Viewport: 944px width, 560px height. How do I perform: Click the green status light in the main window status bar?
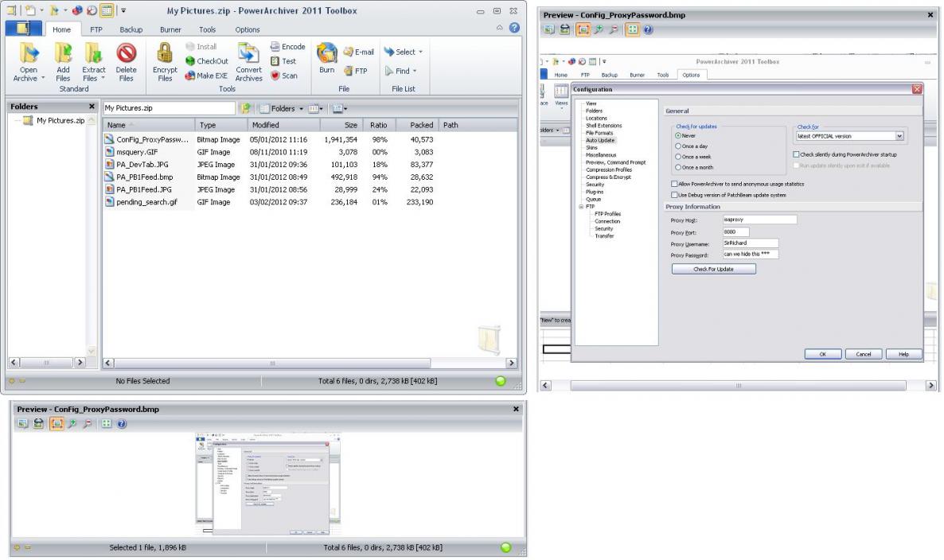(x=501, y=381)
